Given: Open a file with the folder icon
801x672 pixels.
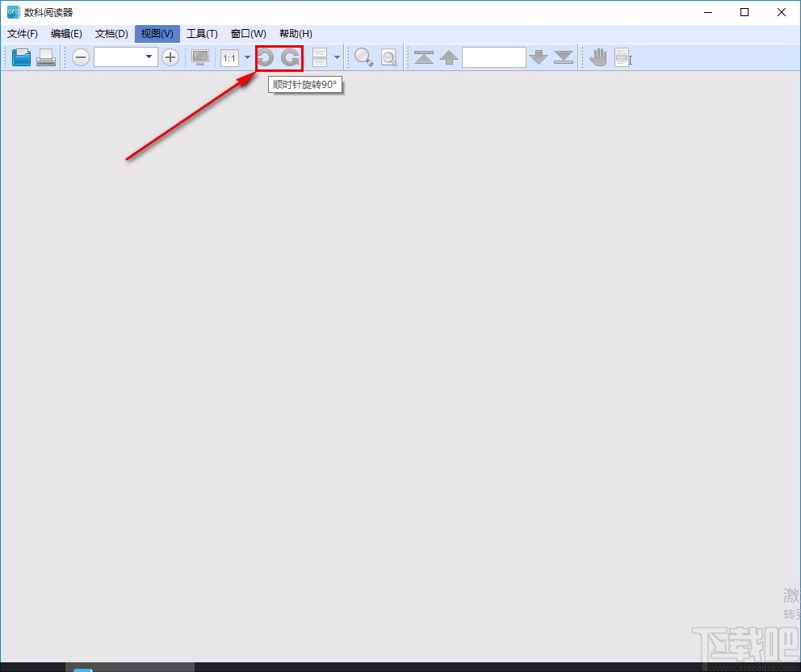Looking at the screenshot, I should point(22,57).
